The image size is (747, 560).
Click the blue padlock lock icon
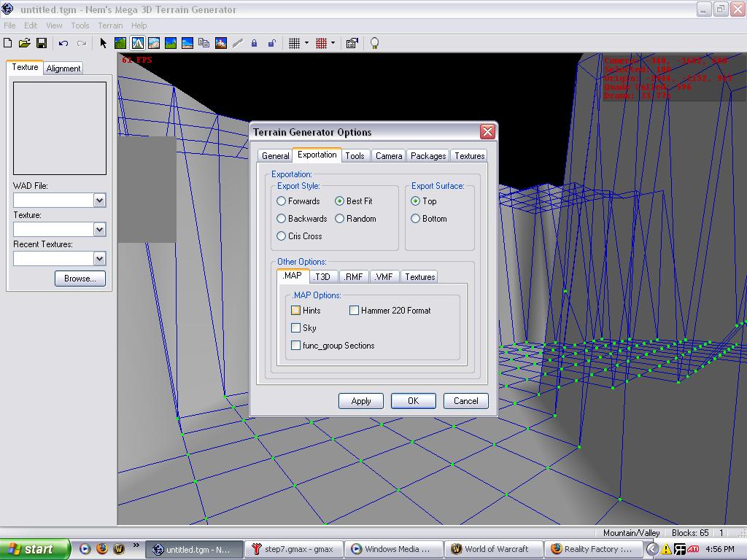(x=254, y=44)
